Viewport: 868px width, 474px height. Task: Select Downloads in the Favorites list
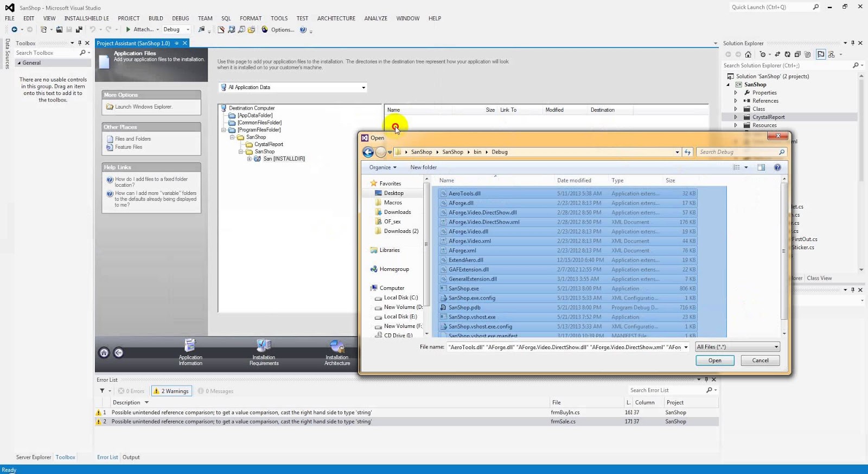point(397,212)
